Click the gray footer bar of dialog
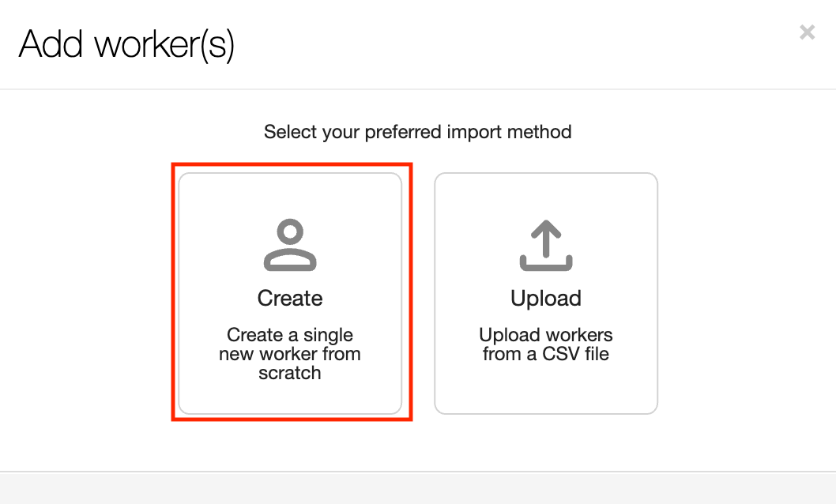Screen dimensions: 836x504 [417, 488]
